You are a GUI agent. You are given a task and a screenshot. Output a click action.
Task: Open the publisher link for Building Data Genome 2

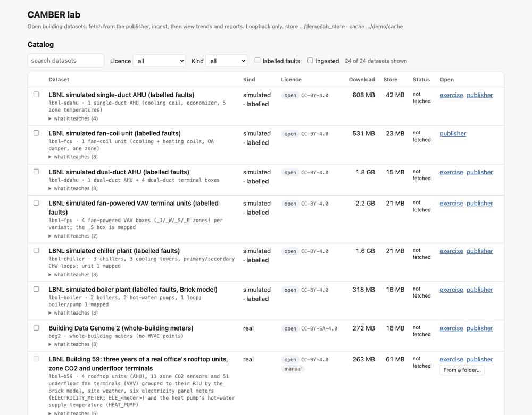pos(479,328)
